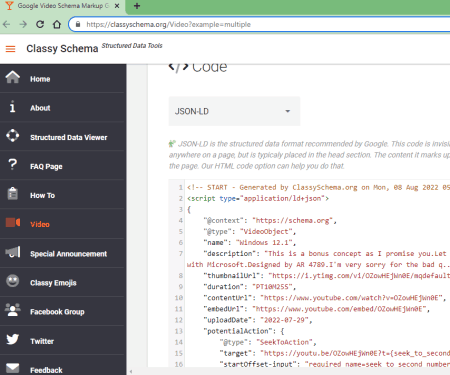Click the "duration": "PT10M25S" code line
Viewport: 450px width, 375px height.
click(249, 287)
